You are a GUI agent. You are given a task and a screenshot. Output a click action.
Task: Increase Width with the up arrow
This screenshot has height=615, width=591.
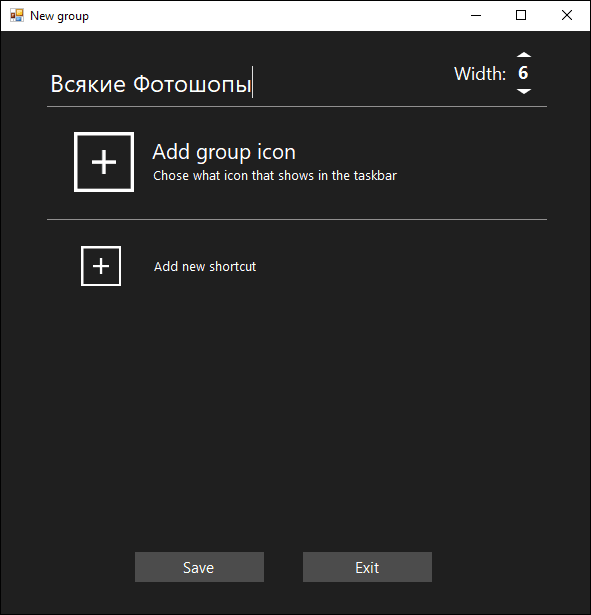[x=524, y=55]
